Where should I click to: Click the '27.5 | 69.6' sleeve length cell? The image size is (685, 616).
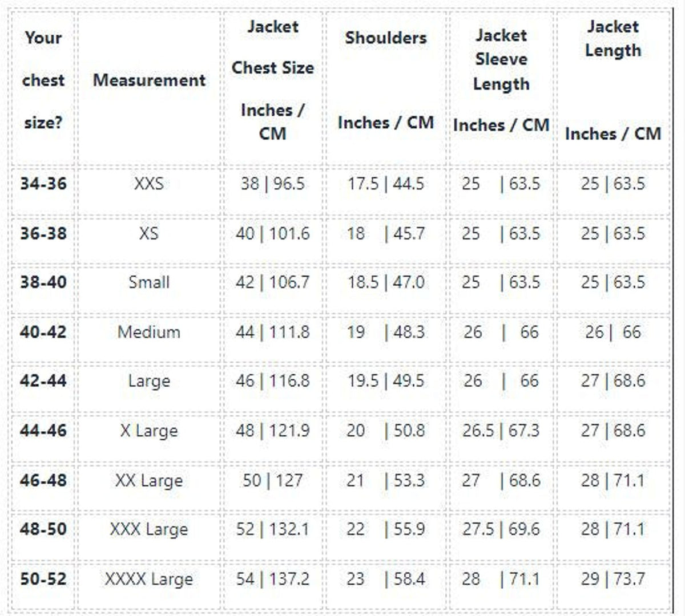tap(501, 529)
